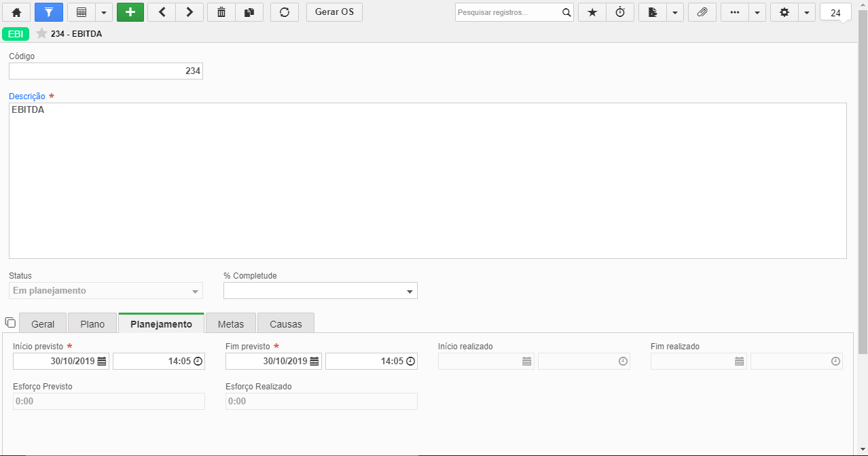
Task: Click into the Descrição text area
Action: click(428, 181)
